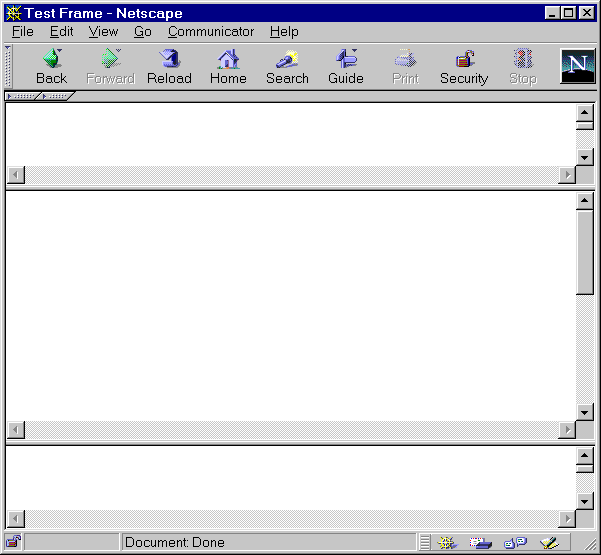Image resolution: width=601 pixels, height=555 pixels.
Task: Open Navigator from component bar
Action: [x=447, y=542]
